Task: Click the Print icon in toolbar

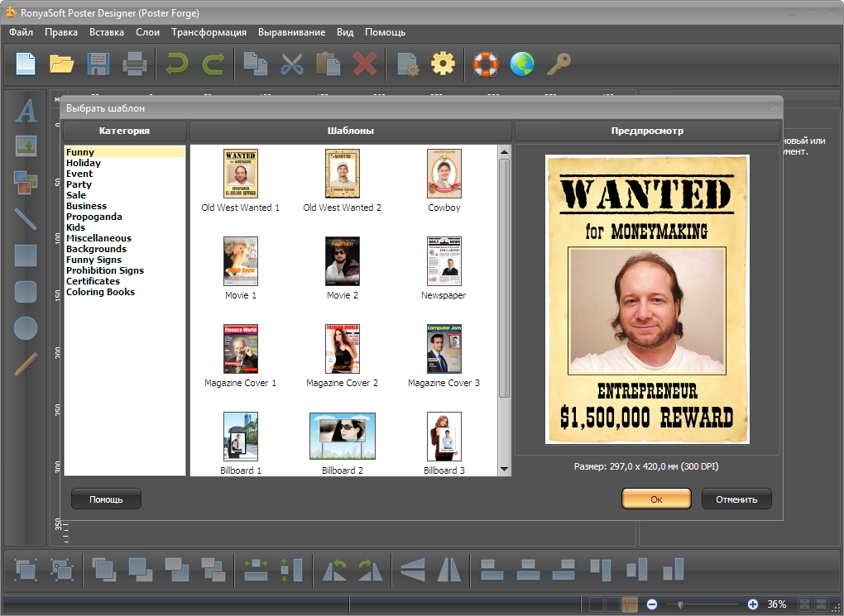Action: 135,64
